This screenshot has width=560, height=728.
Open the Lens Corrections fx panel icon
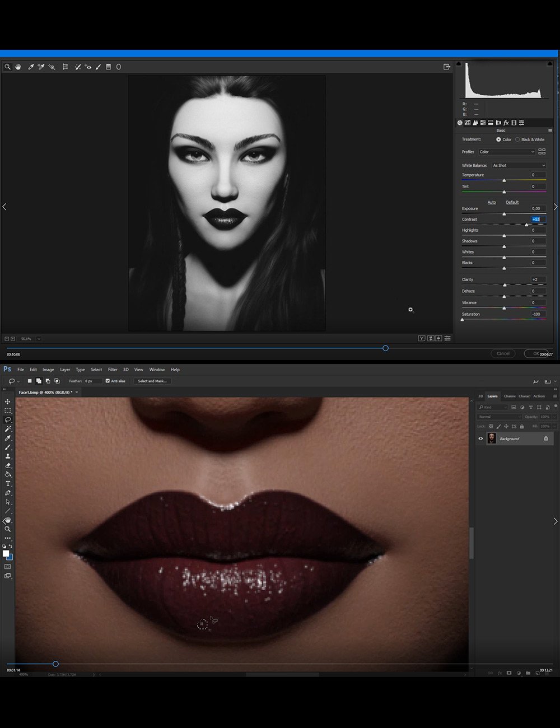tap(506, 122)
